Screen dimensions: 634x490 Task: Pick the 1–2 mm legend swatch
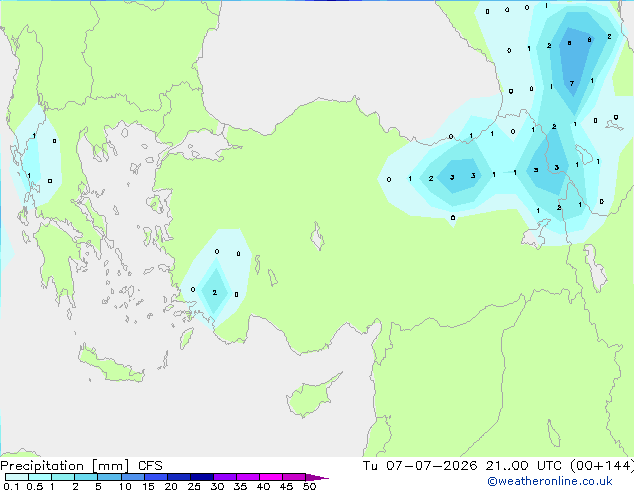coord(63,477)
